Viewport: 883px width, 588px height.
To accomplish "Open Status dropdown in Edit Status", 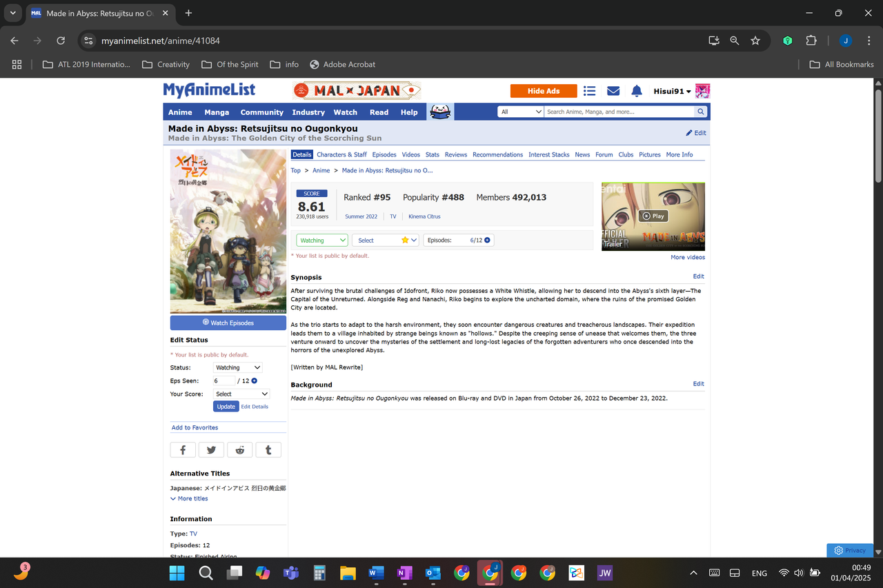I will [x=237, y=367].
